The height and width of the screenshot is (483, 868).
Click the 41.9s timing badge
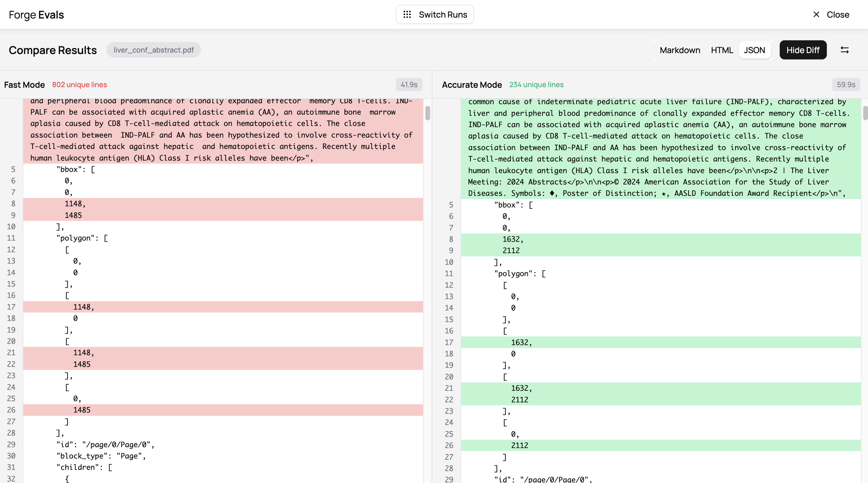(x=409, y=85)
